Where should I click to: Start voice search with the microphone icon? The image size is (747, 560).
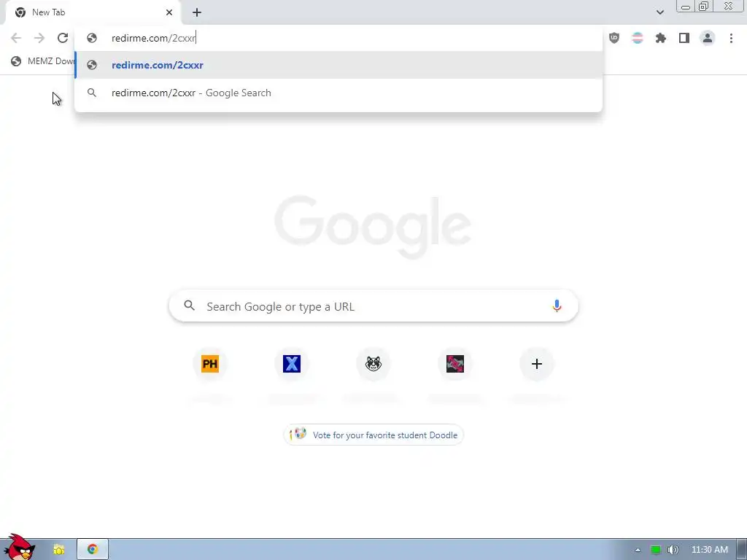tap(557, 306)
